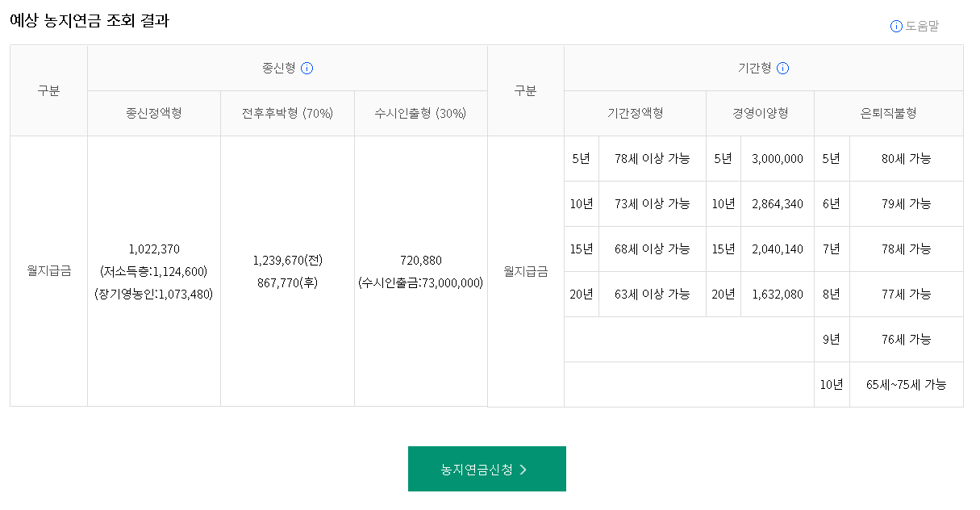Select the 은퇴직불형 column header
Image resolution: width=980 pixels, height=510 pixels.
pos(889,113)
